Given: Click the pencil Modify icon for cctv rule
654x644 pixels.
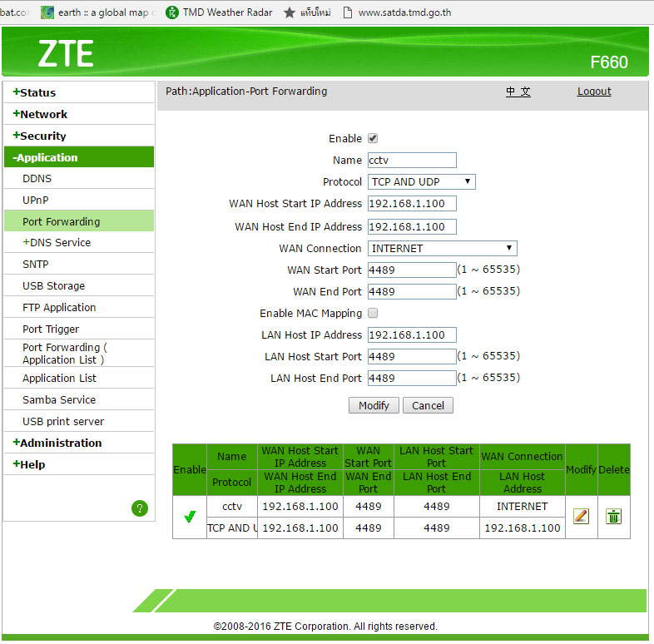Looking at the screenshot, I should [x=581, y=517].
